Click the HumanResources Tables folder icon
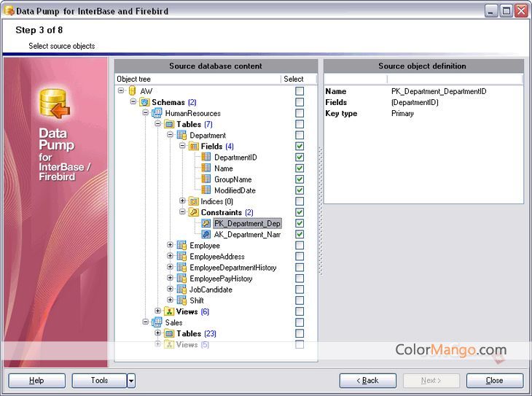The image size is (532, 396). point(169,124)
